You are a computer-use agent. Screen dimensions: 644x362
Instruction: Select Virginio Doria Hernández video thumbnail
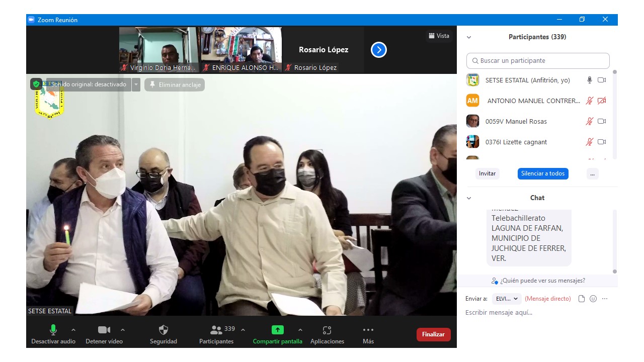tap(158, 50)
